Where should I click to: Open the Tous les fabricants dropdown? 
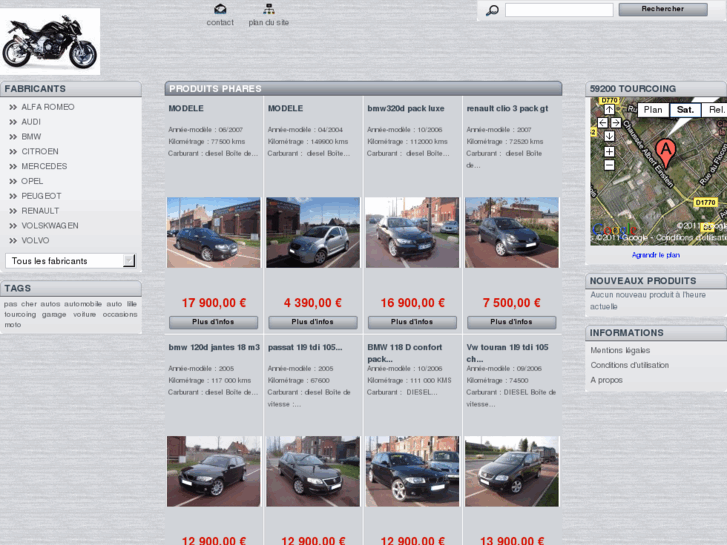pos(70,261)
